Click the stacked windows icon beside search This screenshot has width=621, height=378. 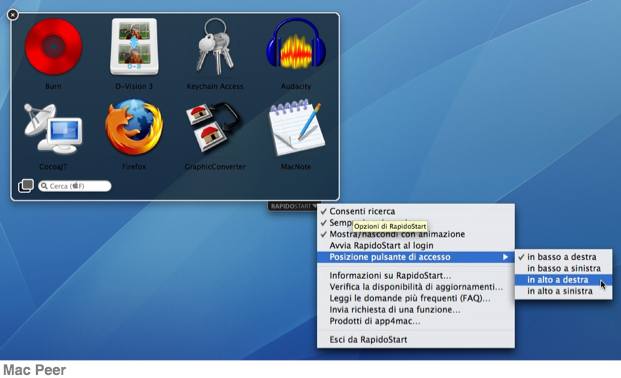tap(26, 185)
